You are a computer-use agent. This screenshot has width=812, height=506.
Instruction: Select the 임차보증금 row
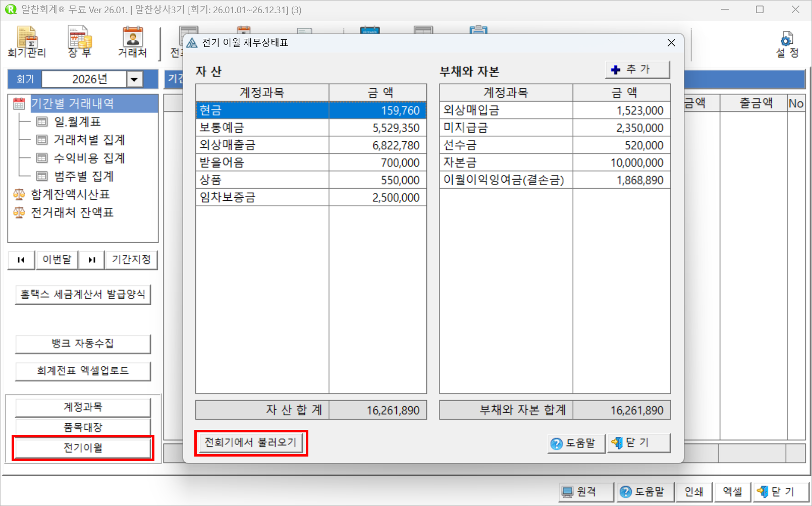coord(311,197)
